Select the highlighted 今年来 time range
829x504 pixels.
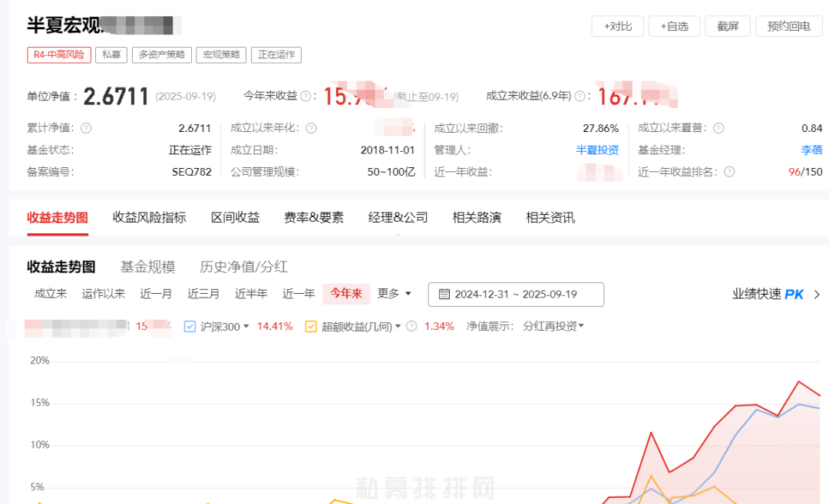point(346,294)
